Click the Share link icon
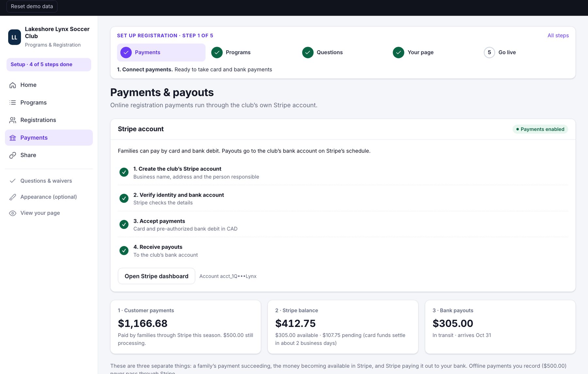 pyautogui.click(x=13, y=155)
